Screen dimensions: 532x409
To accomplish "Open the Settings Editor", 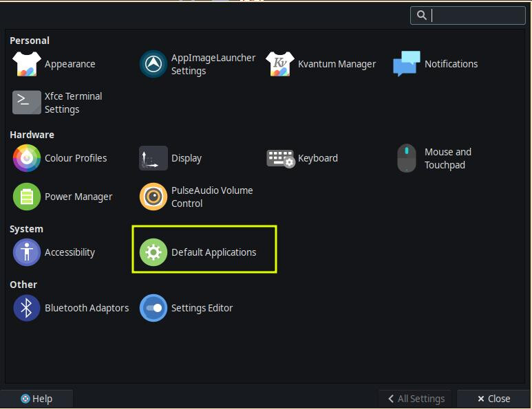I will tap(153, 308).
